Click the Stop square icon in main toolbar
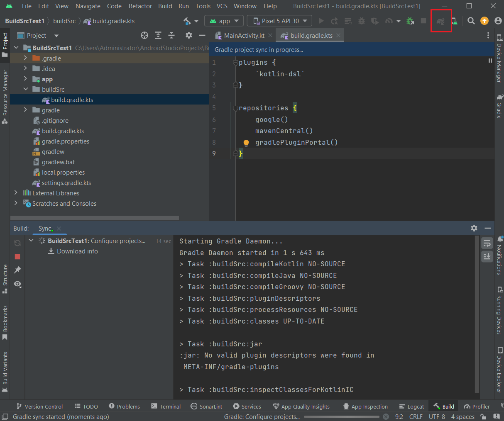Screen dimensions: 504x421 point(423,21)
